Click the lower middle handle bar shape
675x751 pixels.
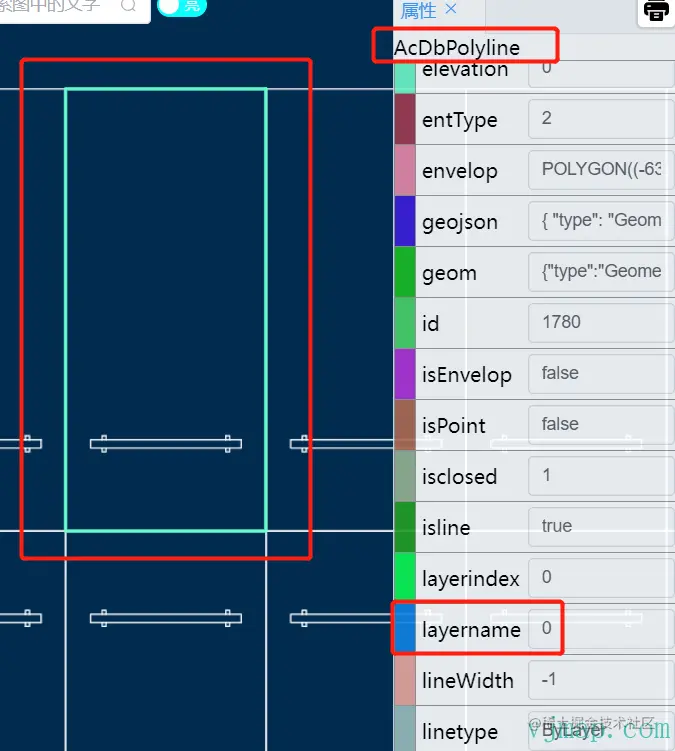[166, 618]
